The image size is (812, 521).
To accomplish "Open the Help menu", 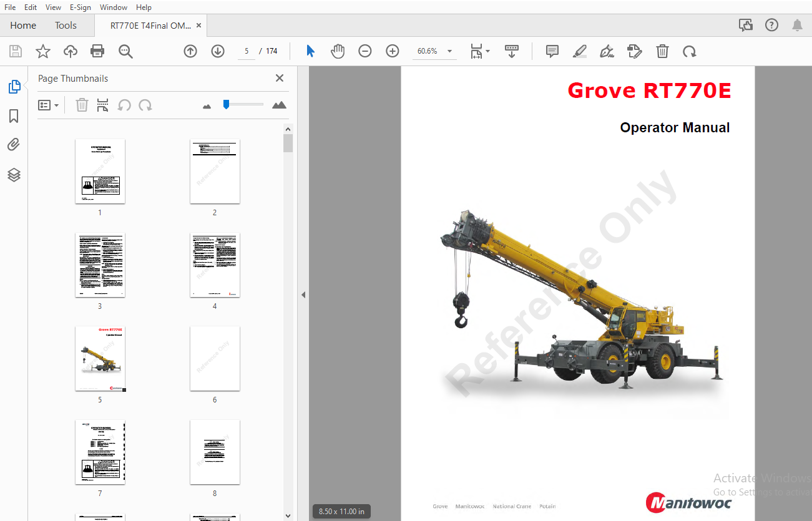I will (x=144, y=7).
